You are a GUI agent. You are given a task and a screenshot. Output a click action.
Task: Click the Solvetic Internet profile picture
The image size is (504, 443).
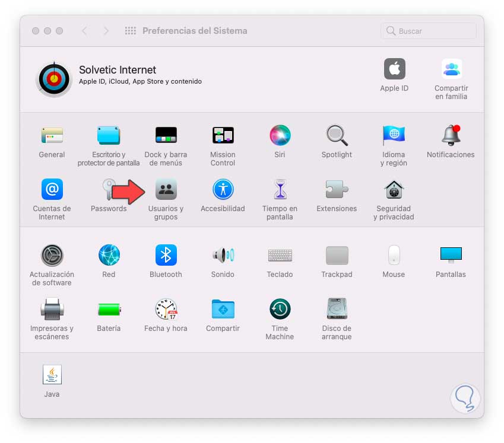(54, 79)
